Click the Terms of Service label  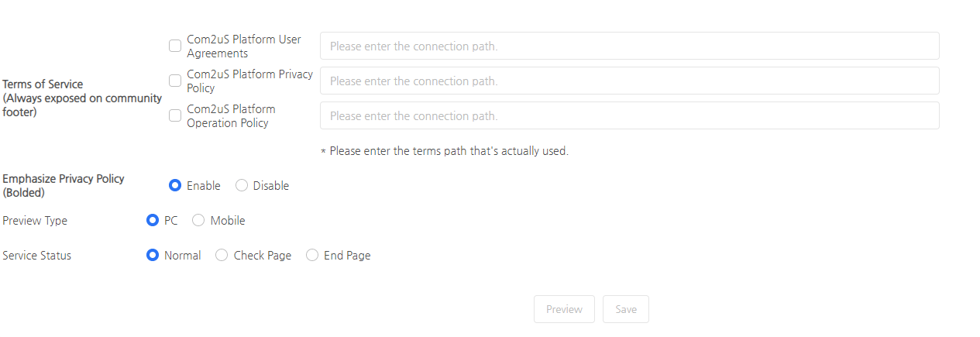click(43, 84)
